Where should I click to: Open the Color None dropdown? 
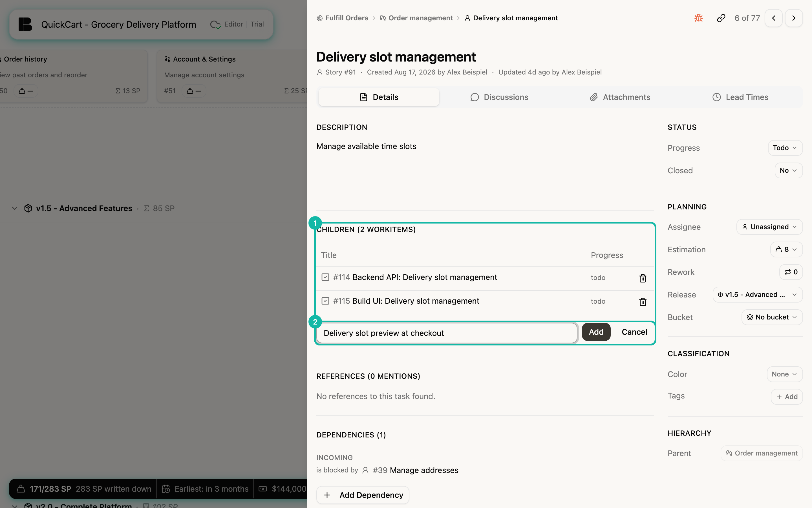784,374
